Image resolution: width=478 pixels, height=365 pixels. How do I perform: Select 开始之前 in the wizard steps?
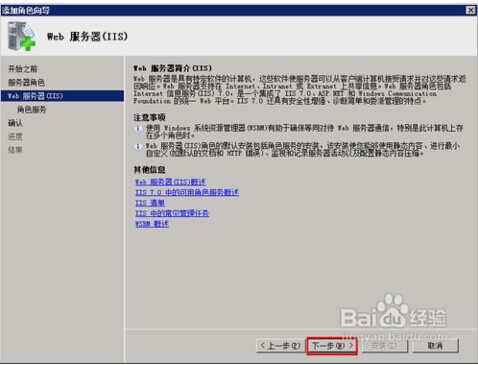click(x=23, y=69)
